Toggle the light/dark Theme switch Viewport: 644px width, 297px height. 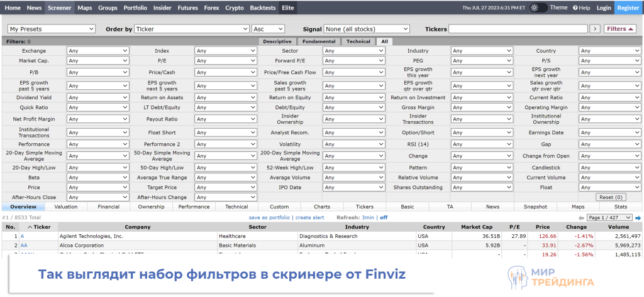538,8
